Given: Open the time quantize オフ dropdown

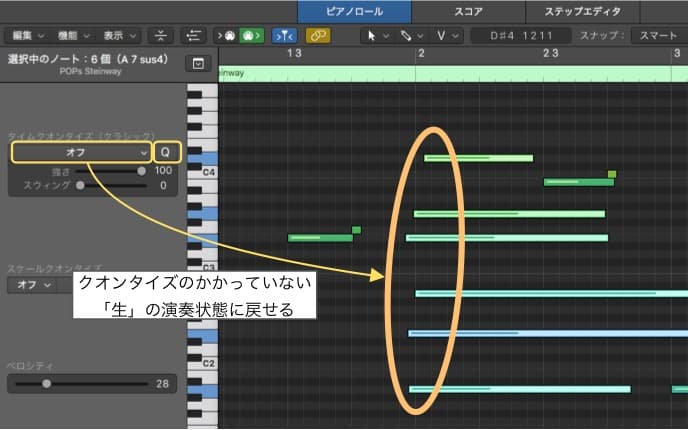Looking at the screenshot, I should [x=81, y=152].
